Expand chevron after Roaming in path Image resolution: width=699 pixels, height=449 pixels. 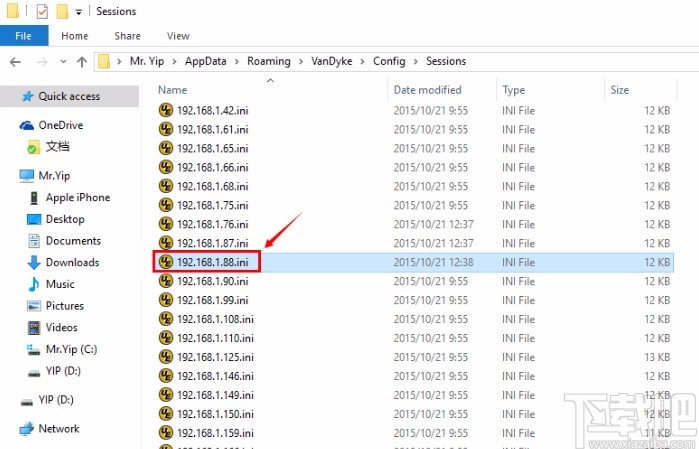(301, 62)
